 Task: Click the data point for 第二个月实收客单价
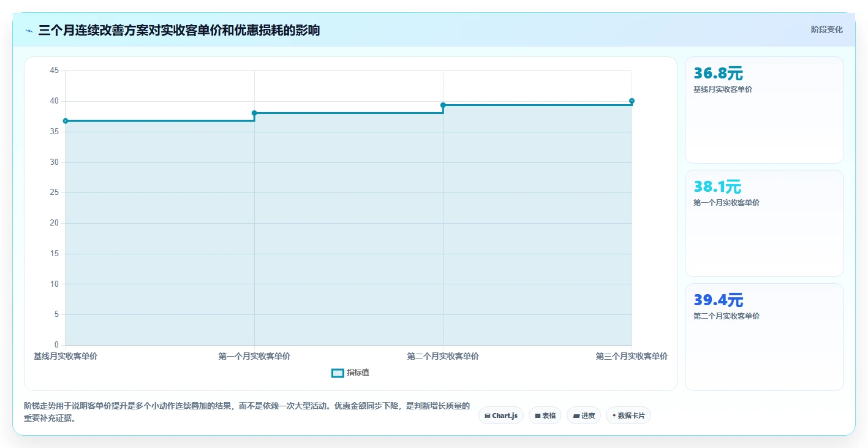[443, 105]
